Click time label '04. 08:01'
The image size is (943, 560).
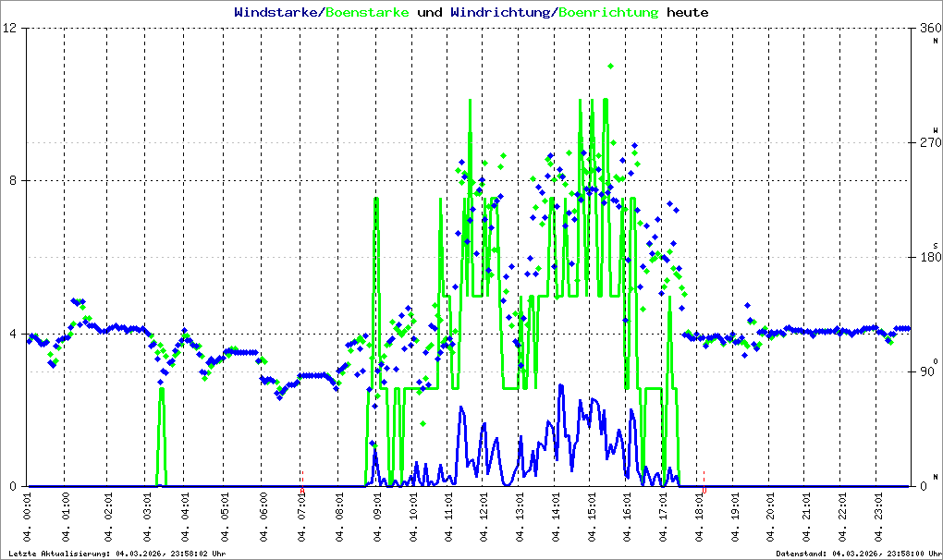(x=339, y=517)
